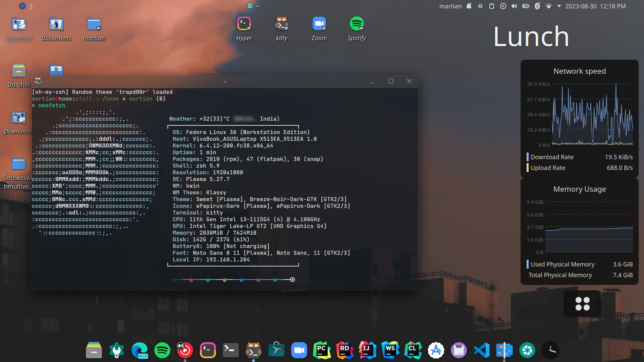This screenshot has width=644, height=362.
Task: Launch Hyper terminal from dock
Action: [208, 350]
